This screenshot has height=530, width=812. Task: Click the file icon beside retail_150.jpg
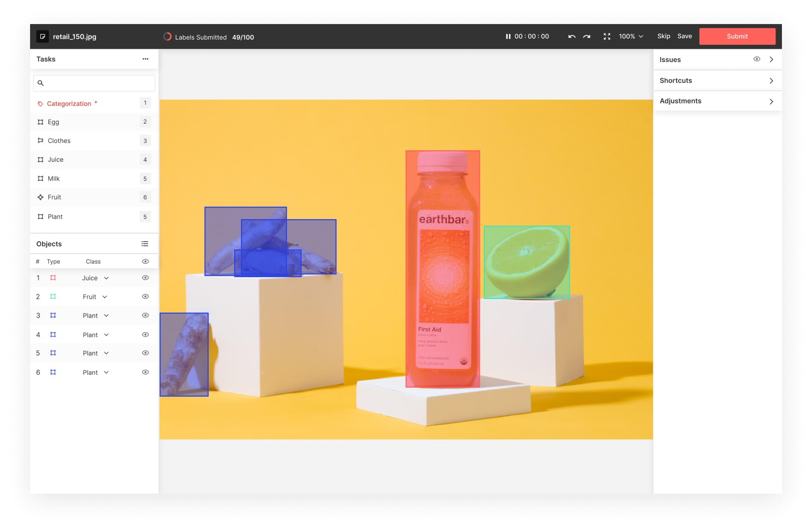pos(42,36)
